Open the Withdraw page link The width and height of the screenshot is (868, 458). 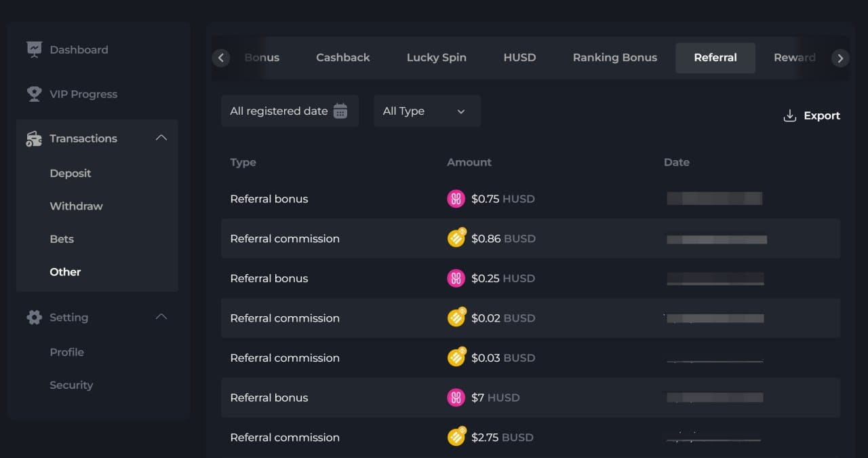click(x=76, y=206)
